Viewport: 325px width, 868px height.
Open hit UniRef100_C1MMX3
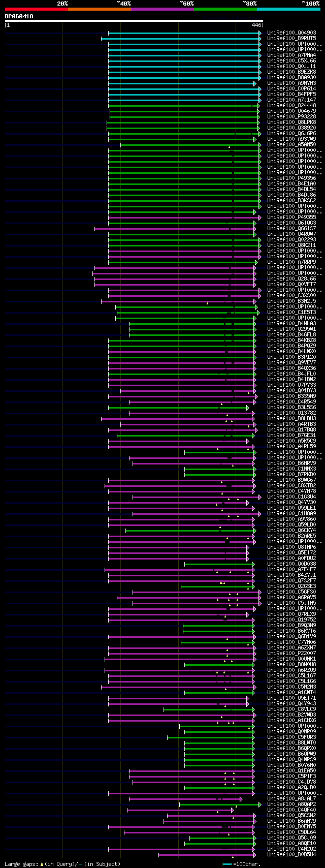tap(291, 469)
